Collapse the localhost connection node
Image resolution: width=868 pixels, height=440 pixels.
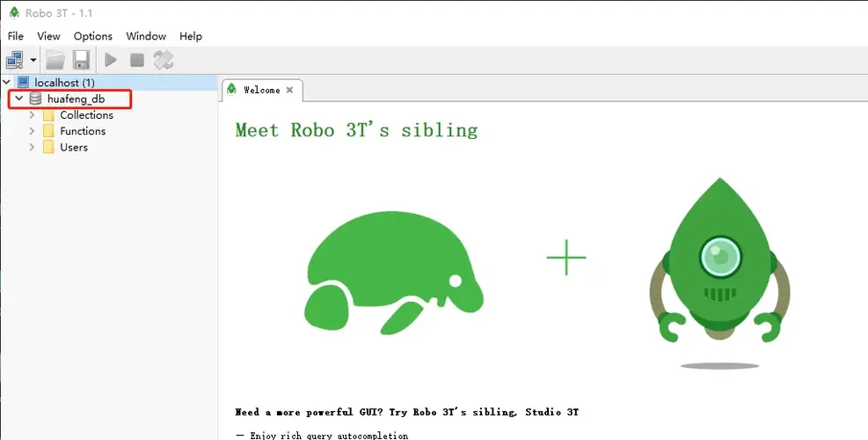point(7,82)
